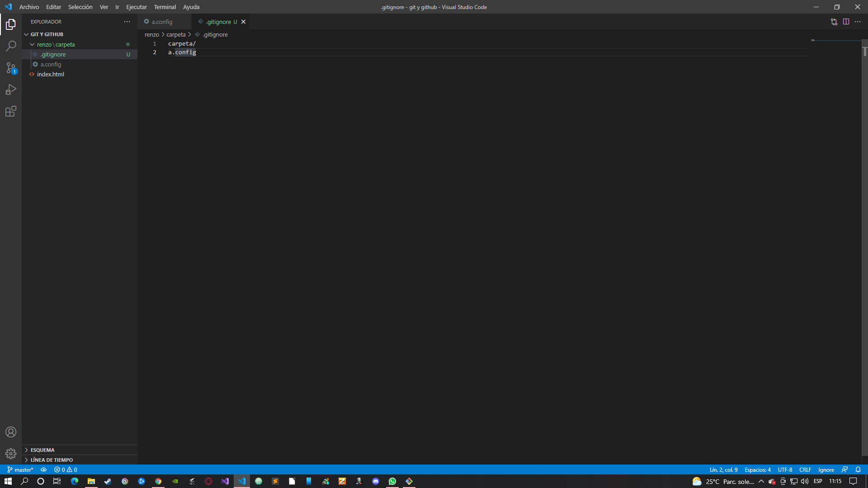Viewport: 868px width, 488px height.
Task: Click line 2 text a.config in editor
Action: pos(182,52)
